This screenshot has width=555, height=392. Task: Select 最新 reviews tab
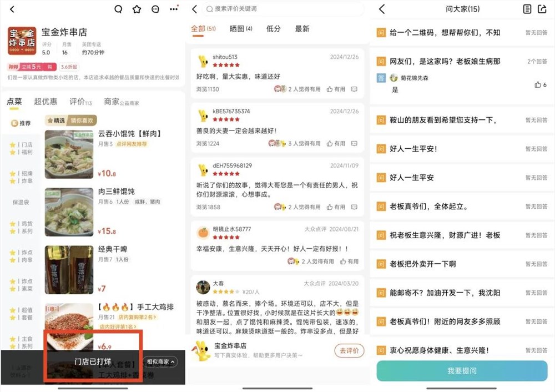(x=302, y=29)
